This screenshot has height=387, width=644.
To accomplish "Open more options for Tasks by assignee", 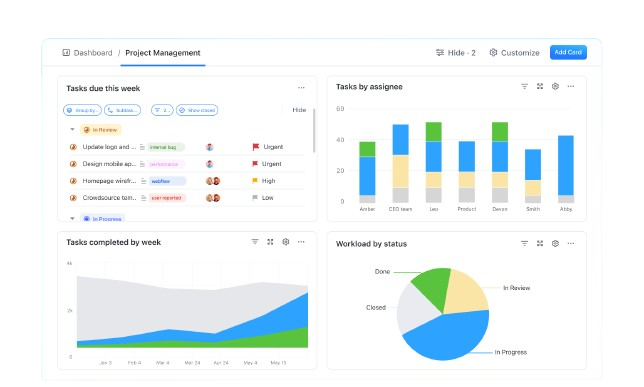I will coord(571,86).
